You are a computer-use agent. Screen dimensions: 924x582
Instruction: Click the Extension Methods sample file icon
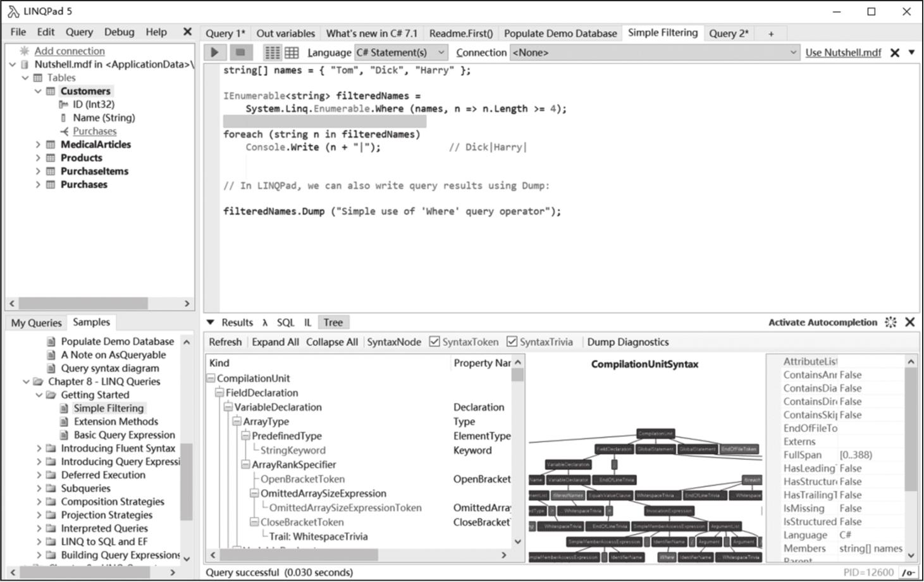coord(64,421)
